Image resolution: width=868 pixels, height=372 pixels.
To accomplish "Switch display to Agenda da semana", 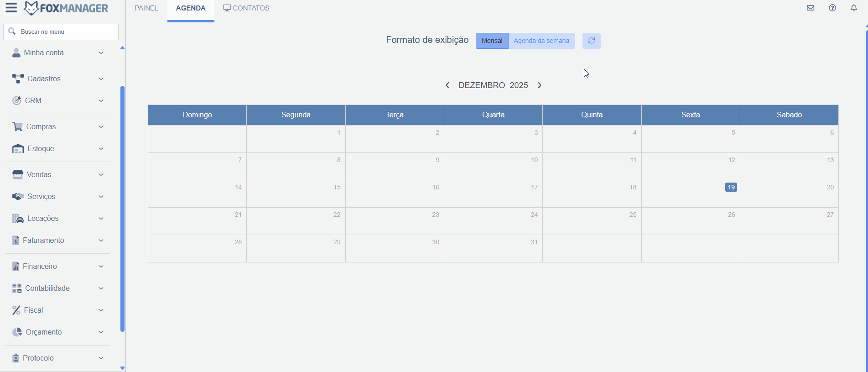I will click(541, 41).
